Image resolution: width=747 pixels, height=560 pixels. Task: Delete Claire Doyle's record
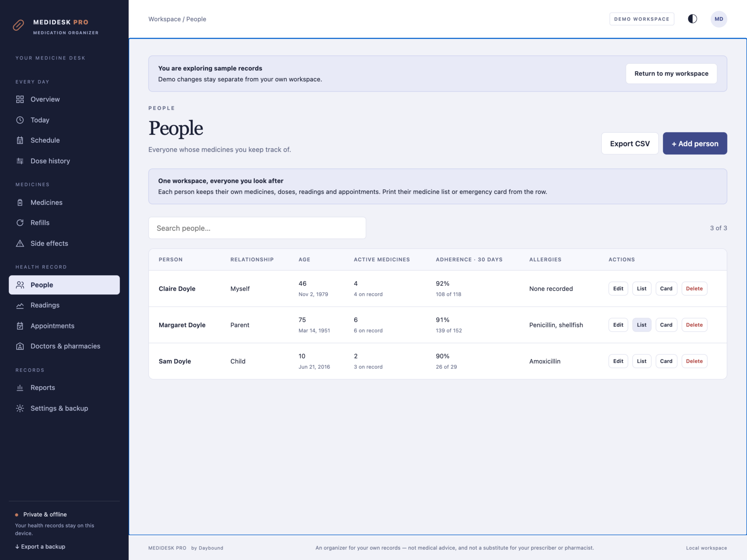(694, 289)
